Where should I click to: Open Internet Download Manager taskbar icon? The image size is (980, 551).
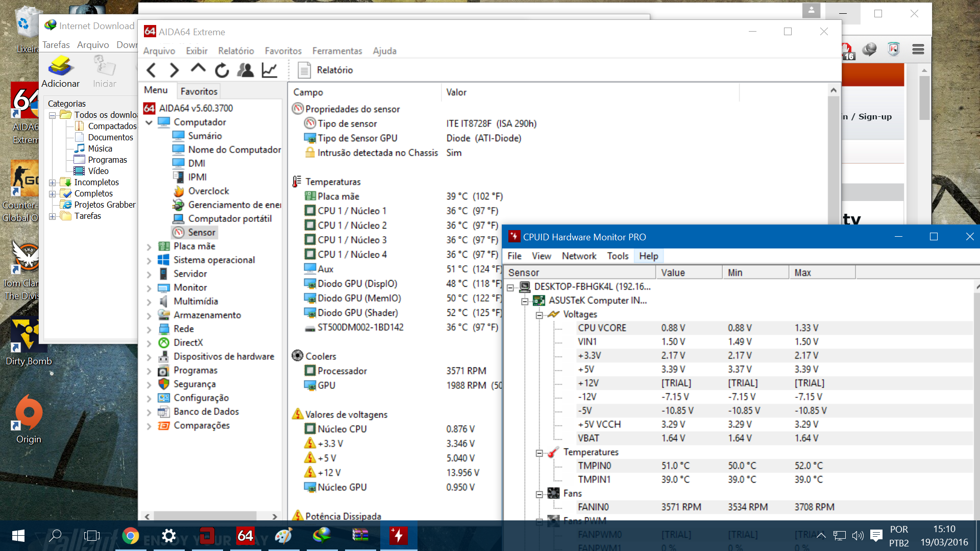(x=322, y=536)
